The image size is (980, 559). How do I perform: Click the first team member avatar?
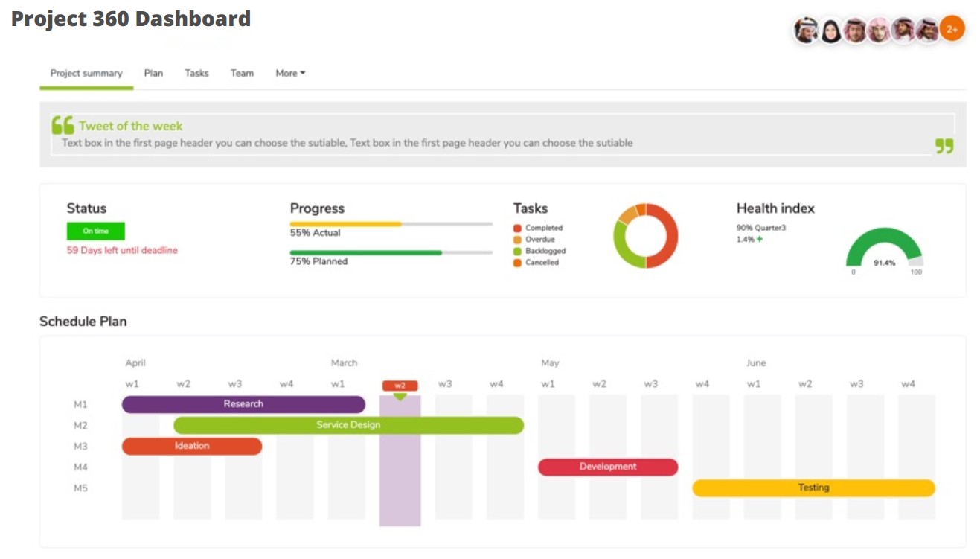(x=807, y=31)
